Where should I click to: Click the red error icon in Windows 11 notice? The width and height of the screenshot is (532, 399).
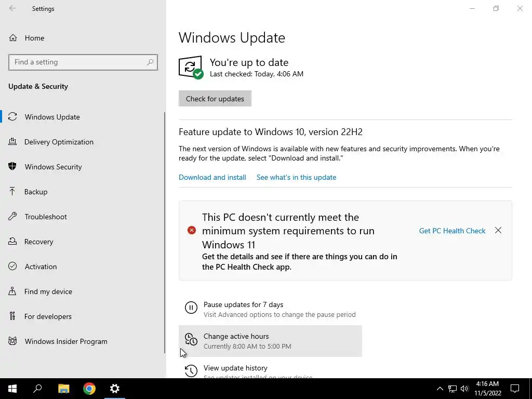click(192, 230)
